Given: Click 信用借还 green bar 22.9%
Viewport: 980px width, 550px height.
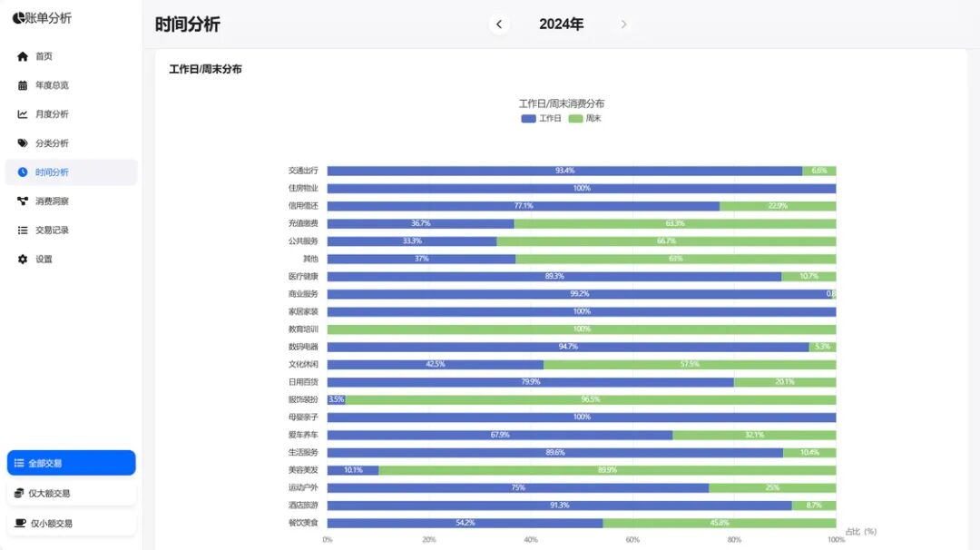Looking at the screenshot, I should (x=778, y=206).
